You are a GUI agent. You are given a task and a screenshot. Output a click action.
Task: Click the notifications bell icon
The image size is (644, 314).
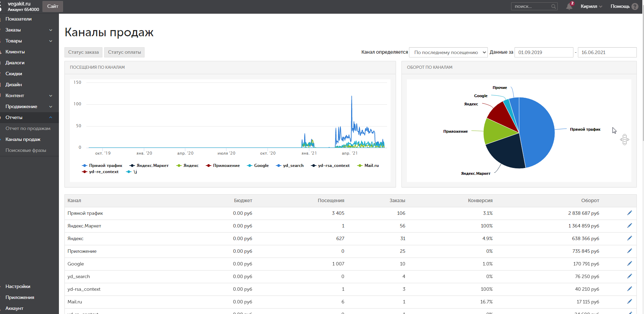tap(569, 6)
